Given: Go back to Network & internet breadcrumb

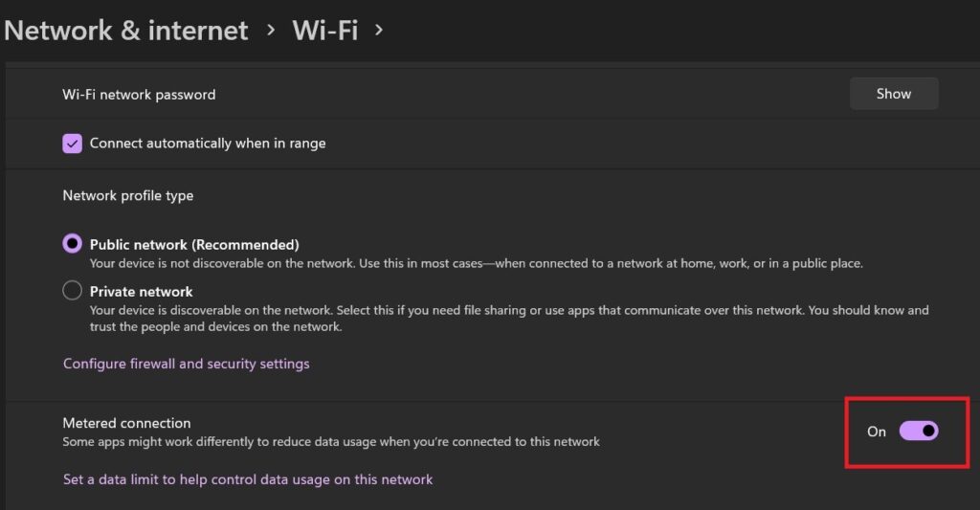Looking at the screenshot, I should tap(126, 31).
